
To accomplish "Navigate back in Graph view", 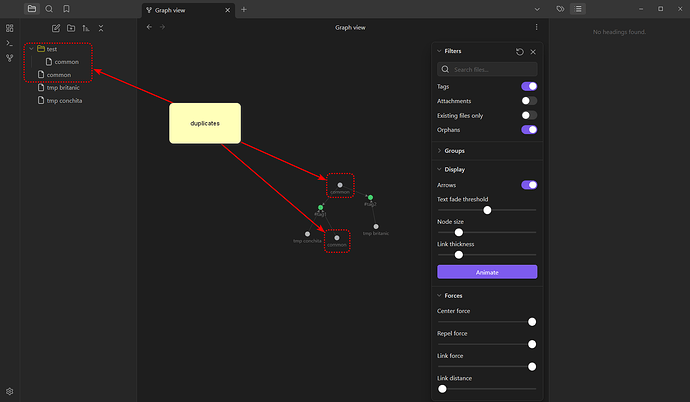I will point(149,27).
